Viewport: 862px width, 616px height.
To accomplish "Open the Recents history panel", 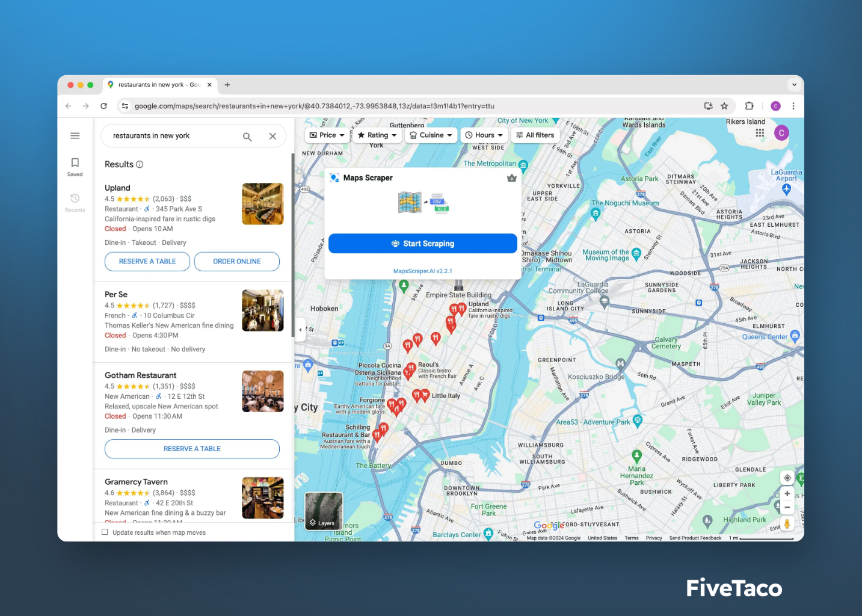I will coord(75,202).
